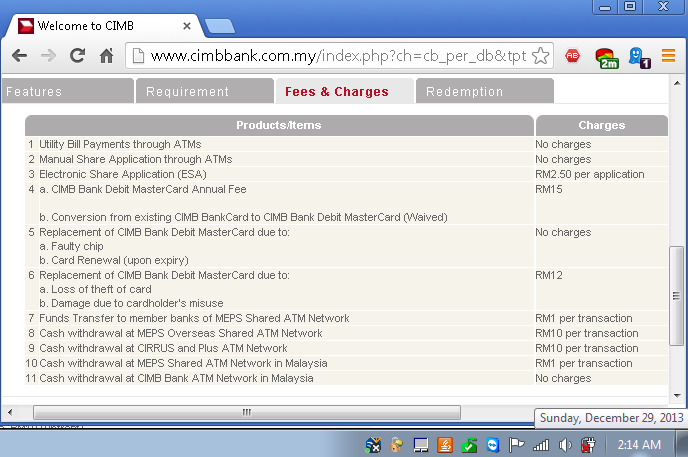The width and height of the screenshot is (688, 457).
Task: Select the Fees & Charges tab
Action: 344,91
